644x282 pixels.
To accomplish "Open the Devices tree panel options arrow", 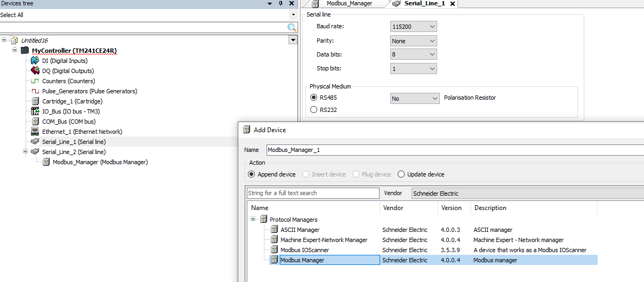I will [270, 3].
